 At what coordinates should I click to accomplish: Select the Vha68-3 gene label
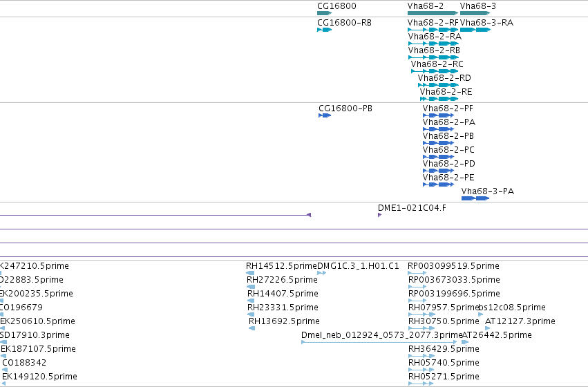pos(478,6)
